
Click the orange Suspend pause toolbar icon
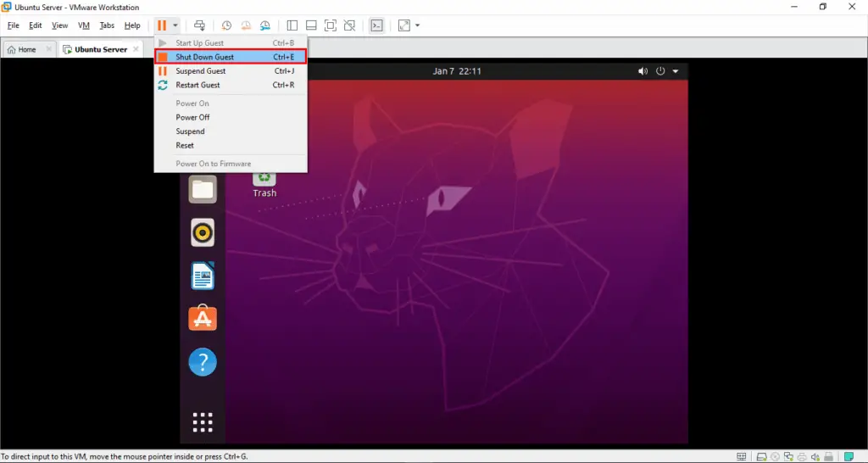(162, 25)
